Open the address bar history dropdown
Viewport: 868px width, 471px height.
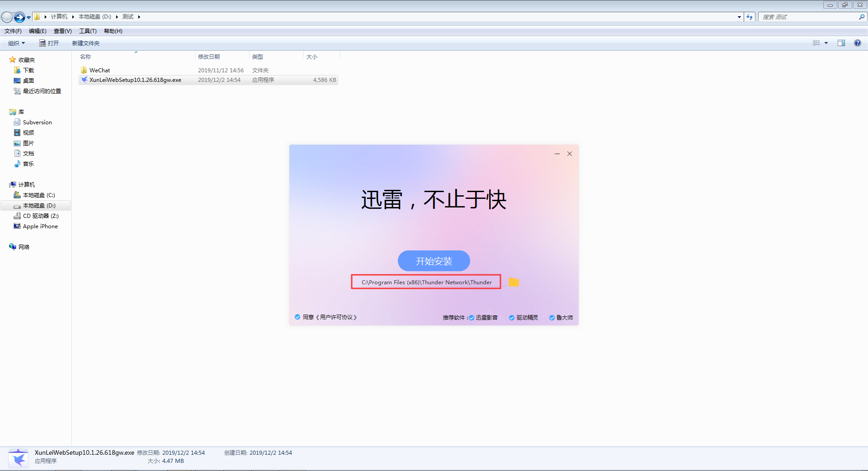point(739,17)
